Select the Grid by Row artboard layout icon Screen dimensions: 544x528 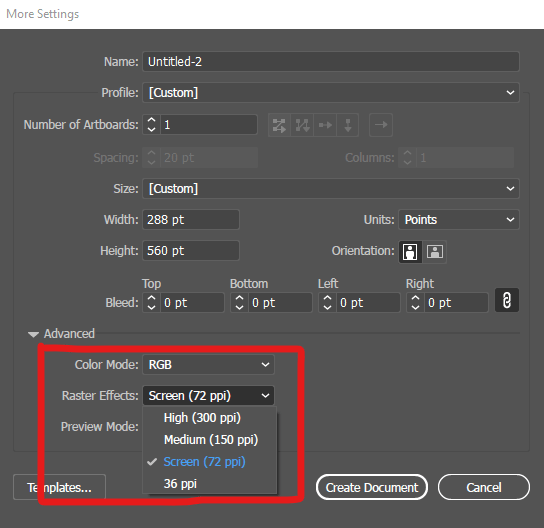tap(279, 125)
